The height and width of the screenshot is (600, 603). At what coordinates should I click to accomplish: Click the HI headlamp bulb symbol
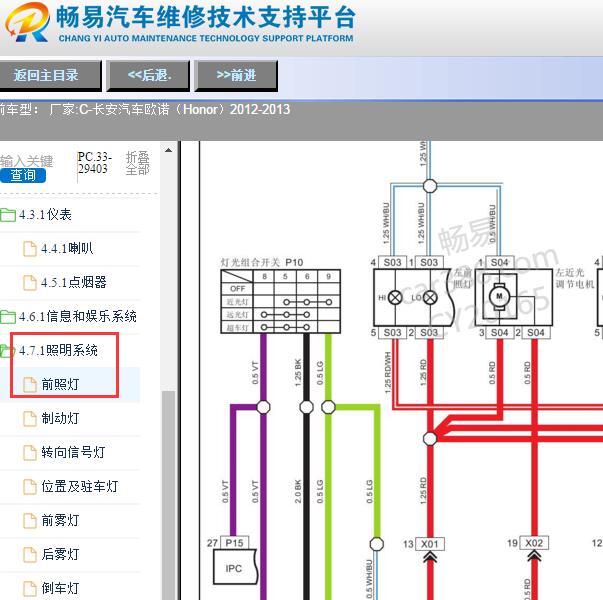(x=395, y=297)
